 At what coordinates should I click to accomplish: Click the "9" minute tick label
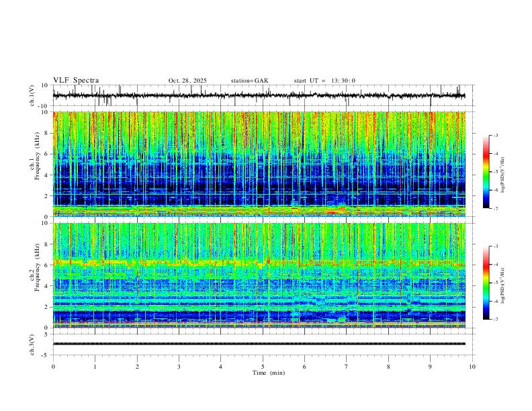point(430,367)
